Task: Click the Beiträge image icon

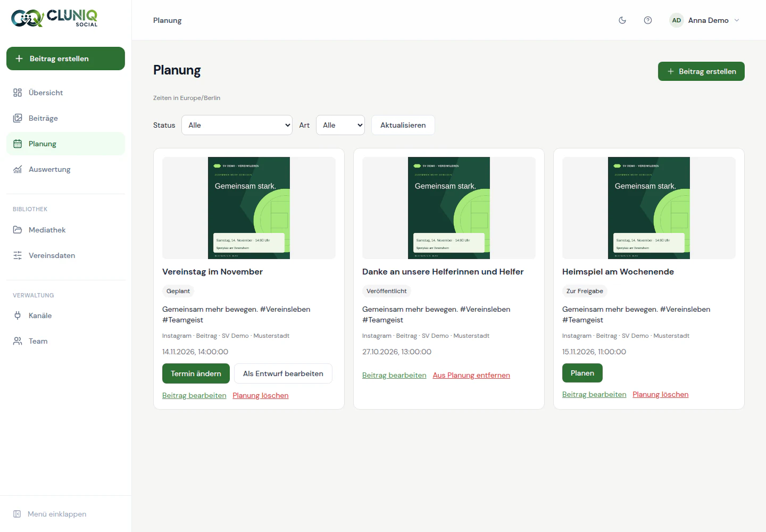Action: point(18,118)
